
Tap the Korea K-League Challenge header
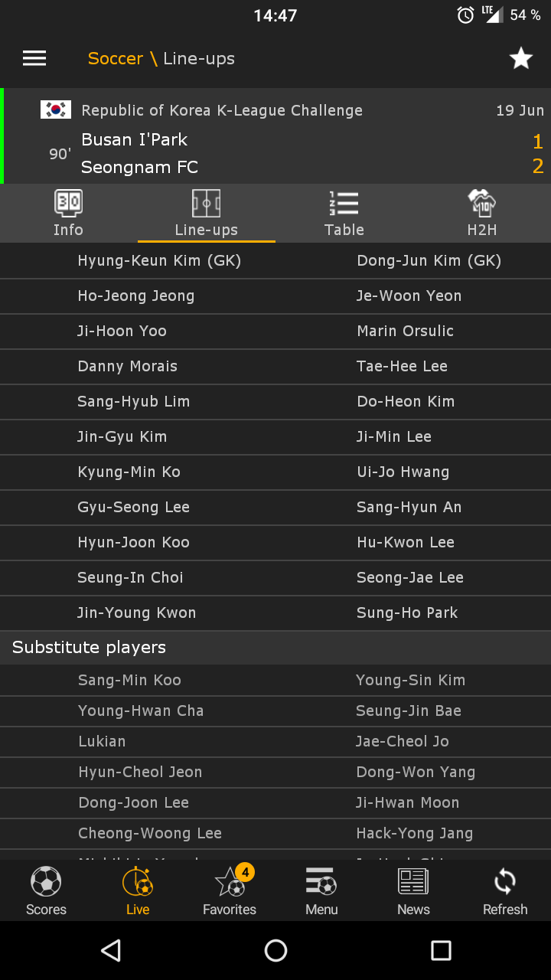point(222,110)
